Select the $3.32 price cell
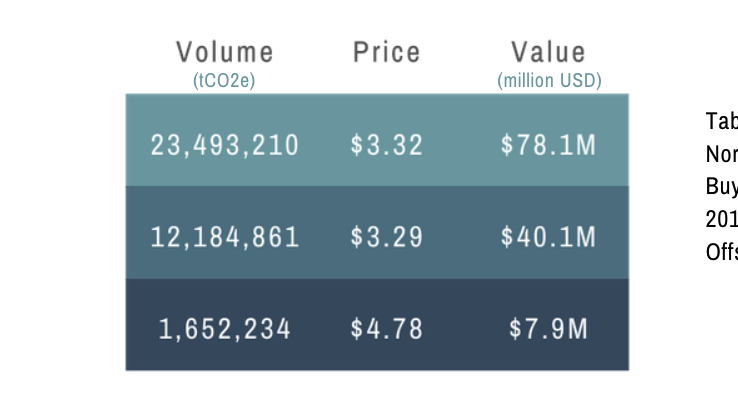Viewport: 738px width, 404px height. click(386, 145)
